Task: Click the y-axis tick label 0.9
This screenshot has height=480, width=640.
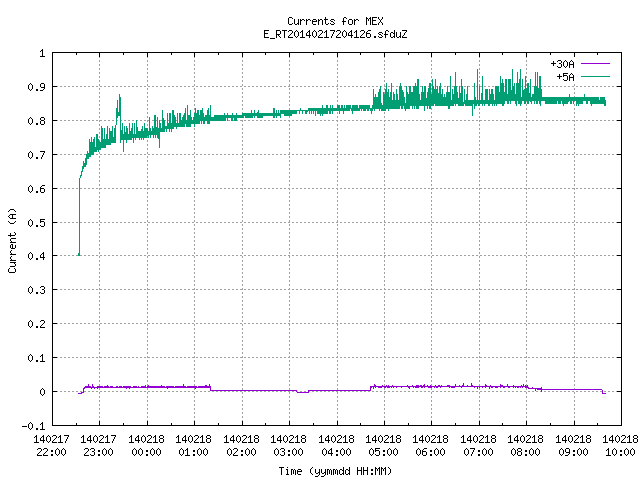Action: click(36, 87)
